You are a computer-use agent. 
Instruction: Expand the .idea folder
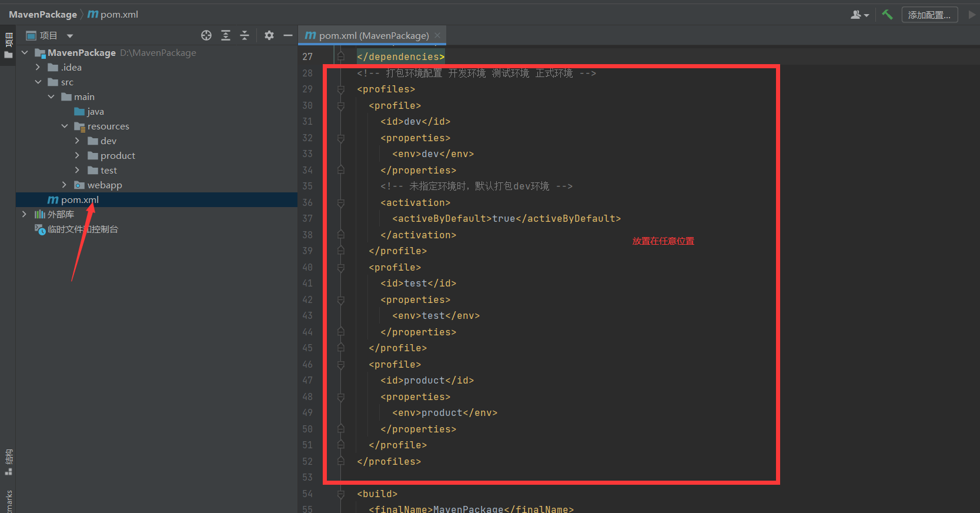pos(38,67)
